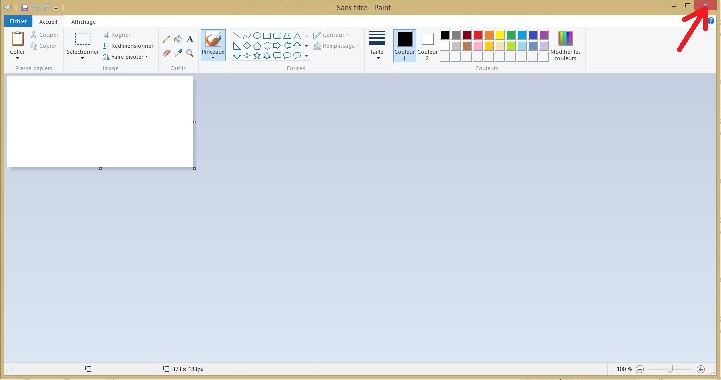
Task: Select Couleur 2 as active color
Action: point(427,45)
